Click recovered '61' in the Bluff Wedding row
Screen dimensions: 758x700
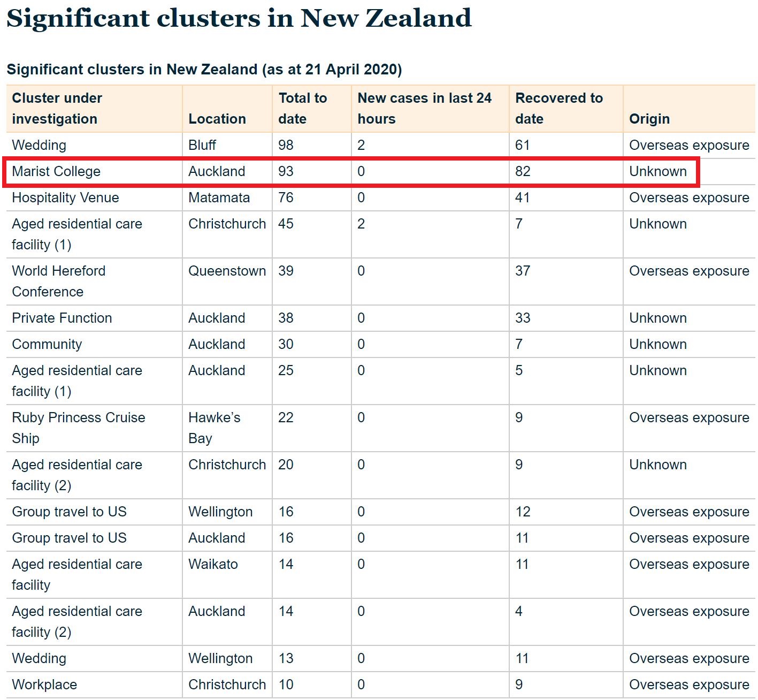523,145
